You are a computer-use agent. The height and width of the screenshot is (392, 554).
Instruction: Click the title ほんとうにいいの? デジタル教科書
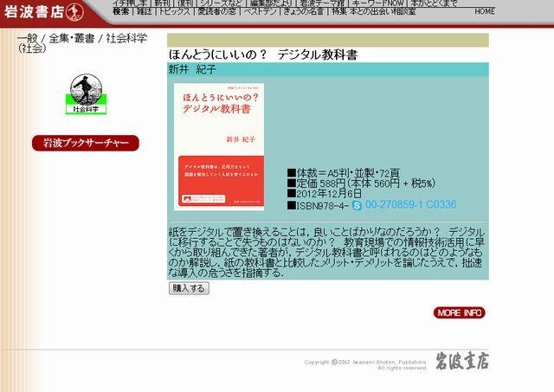click(x=263, y=55)
